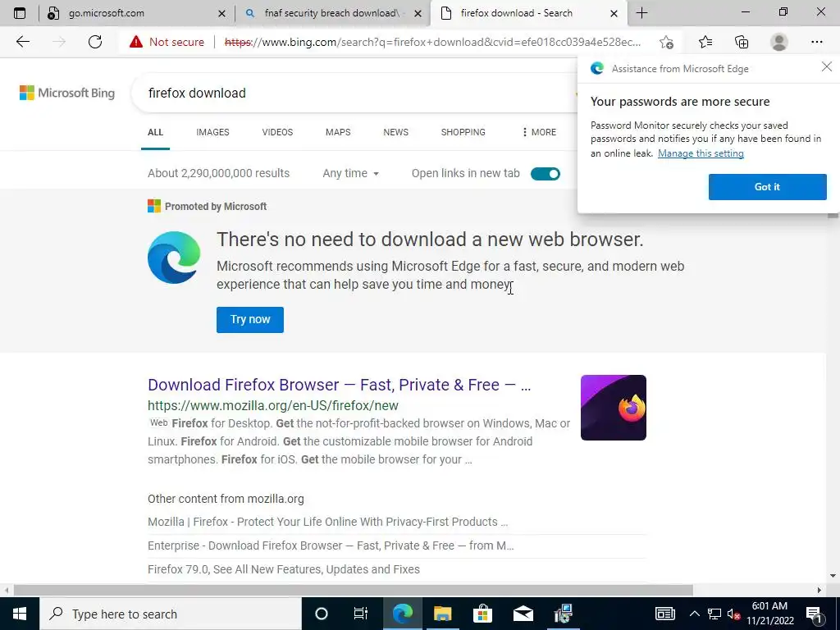Open the notification center icon
Viewport: 840px width, 630px height.
tap(814, 614)
